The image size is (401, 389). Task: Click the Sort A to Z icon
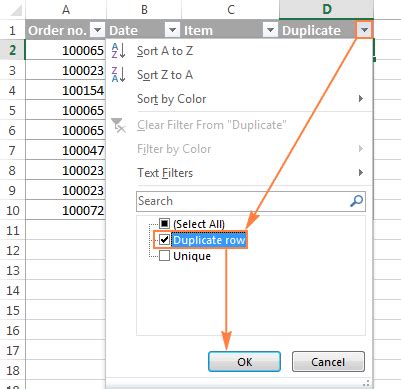click(x=118, y=51)
